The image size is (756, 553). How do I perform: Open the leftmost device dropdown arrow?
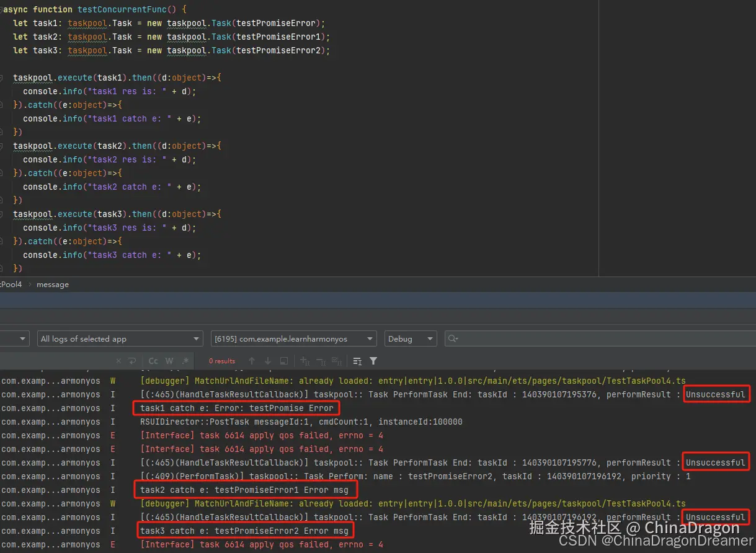[x=23, y=338]
